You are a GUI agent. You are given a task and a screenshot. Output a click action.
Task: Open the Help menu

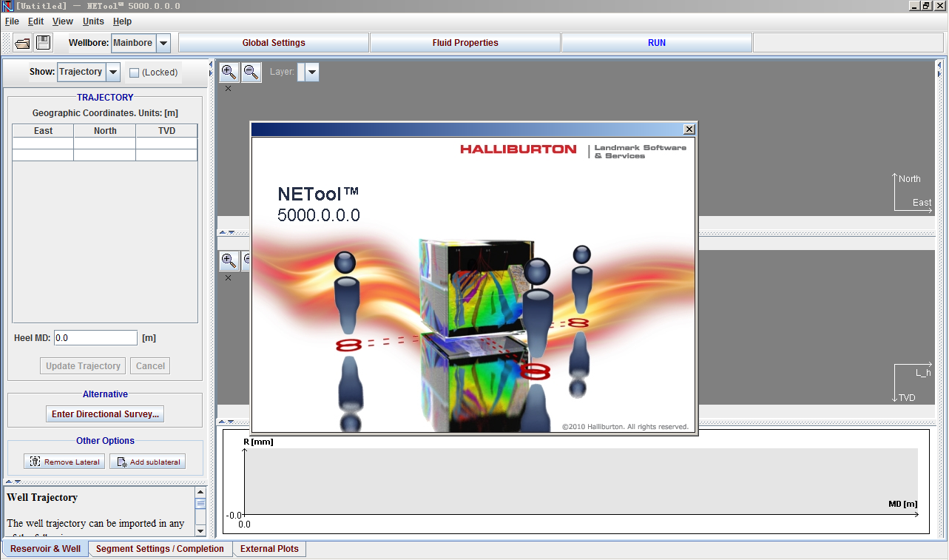(122, 21)
